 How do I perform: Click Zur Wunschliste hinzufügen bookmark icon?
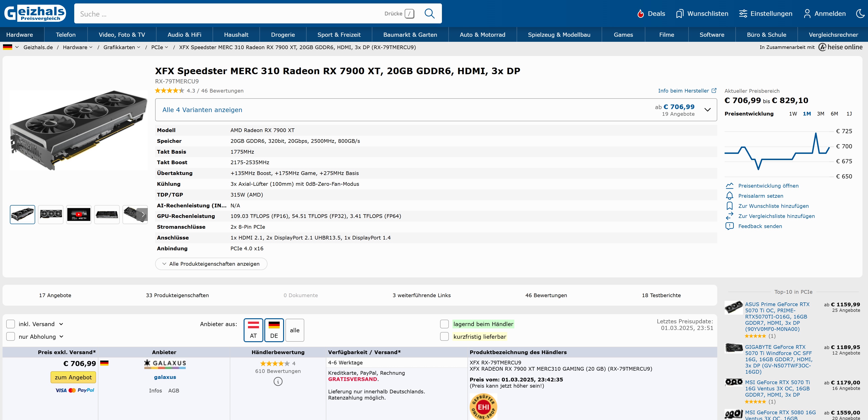[729, 206]
